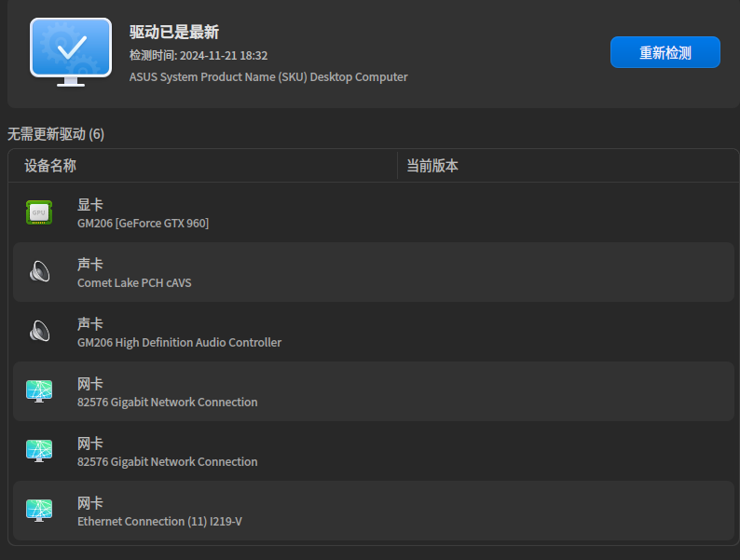Click the 无需更新驱动 (6) section title
Screen dimensions: 740x560
[56, 134]
